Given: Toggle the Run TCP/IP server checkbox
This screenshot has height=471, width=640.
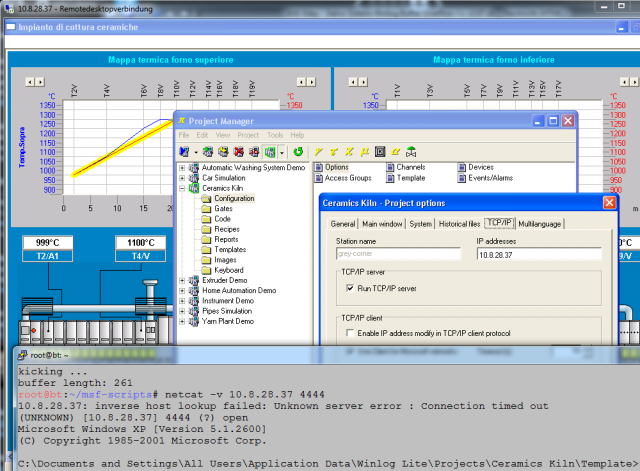Looking at the screenshot, I should pyautogui.click(x=350, y=288).
